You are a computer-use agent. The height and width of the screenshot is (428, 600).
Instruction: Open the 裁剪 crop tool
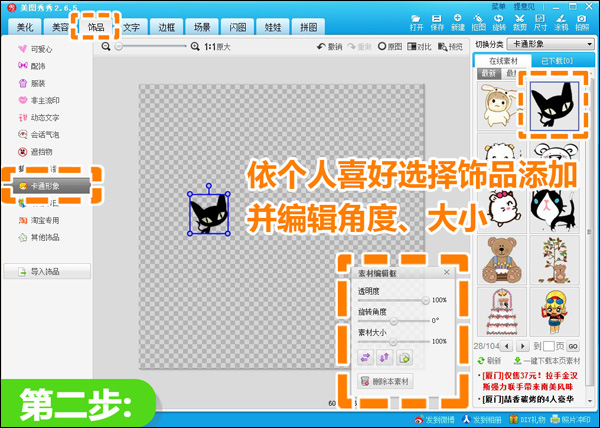tap(520, 23)
